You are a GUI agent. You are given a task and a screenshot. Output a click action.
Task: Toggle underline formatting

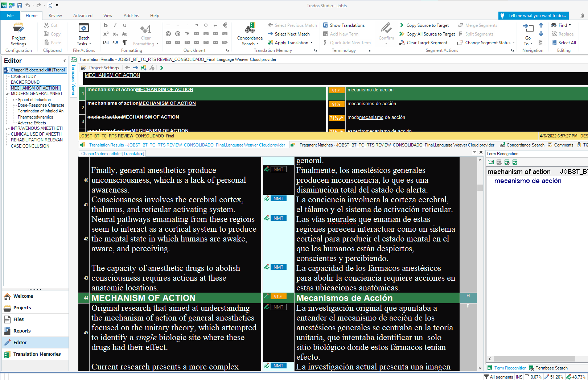click(x=125, y=25)
